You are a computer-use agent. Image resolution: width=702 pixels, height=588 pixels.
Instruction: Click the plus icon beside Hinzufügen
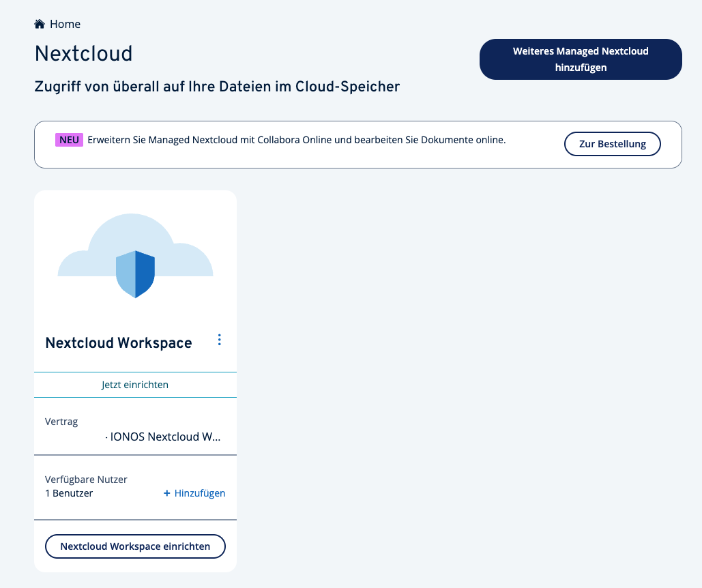click(166, 493)
